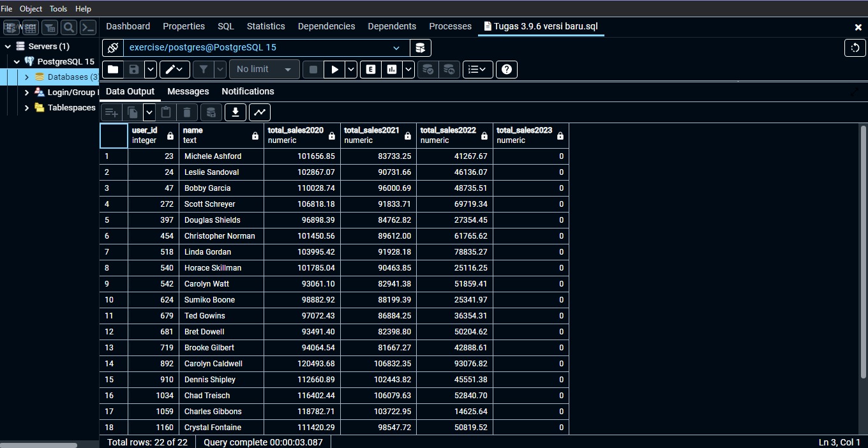Collapse the PostgreSQL 15 server node
This screenshot has height=448, width=868.
click(17, 62)
